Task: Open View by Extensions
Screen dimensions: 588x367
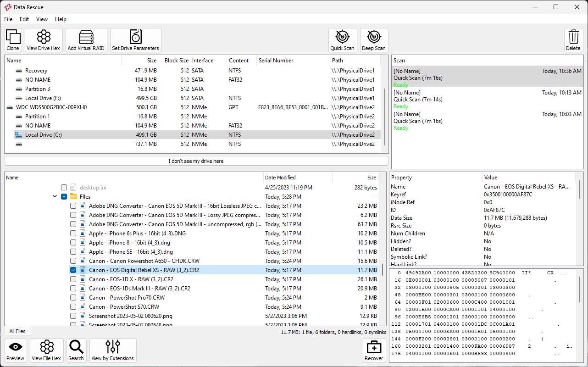Action: pyautogui.click(x=112, y=350)
